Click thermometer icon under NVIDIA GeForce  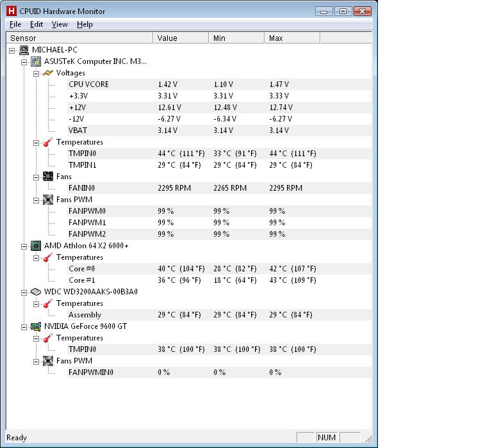(48, 338)
